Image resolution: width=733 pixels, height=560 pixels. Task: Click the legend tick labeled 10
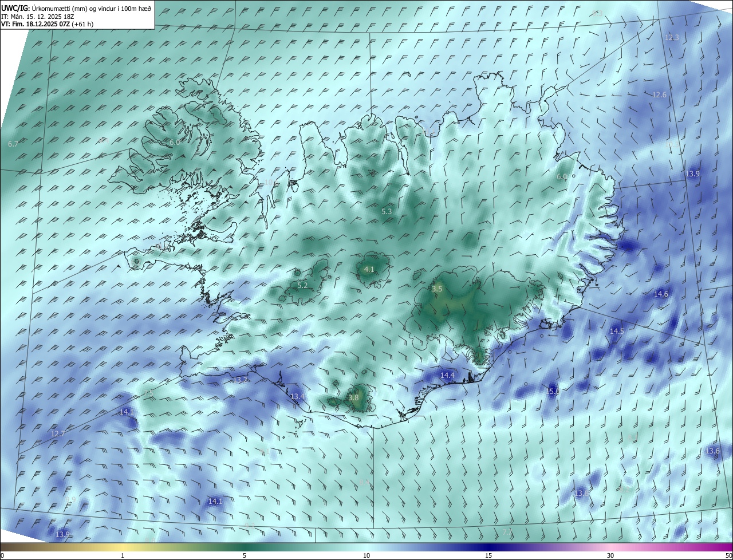coord(366,555)
